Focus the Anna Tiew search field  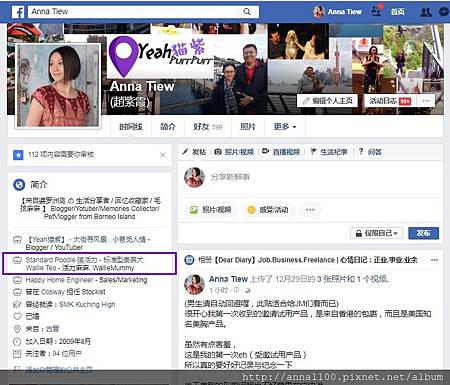coord(143,12)
